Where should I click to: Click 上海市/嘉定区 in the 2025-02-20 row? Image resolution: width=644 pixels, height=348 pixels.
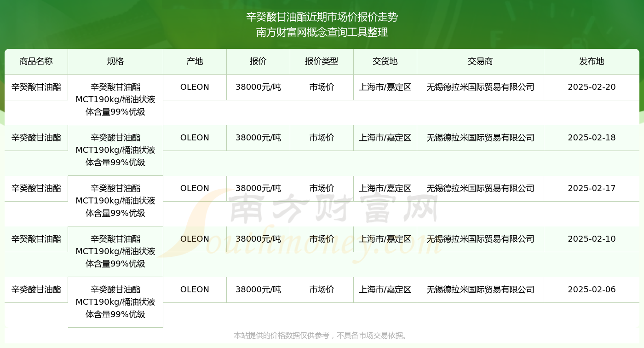click(385, 87)
